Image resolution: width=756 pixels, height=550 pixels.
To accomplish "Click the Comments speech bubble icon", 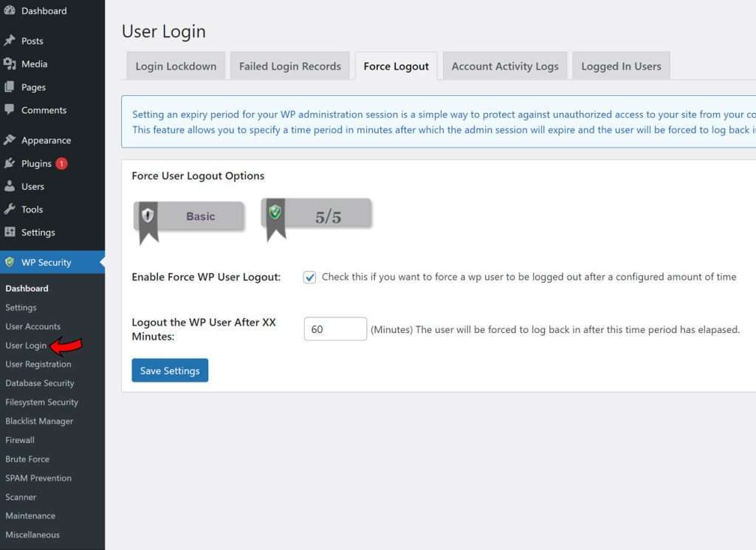I will pyautogui.click(x=9, y=109).
